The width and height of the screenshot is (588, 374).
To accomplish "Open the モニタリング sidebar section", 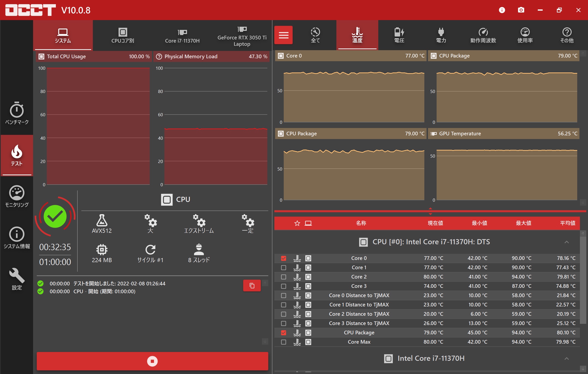I will tap(17, 197).
